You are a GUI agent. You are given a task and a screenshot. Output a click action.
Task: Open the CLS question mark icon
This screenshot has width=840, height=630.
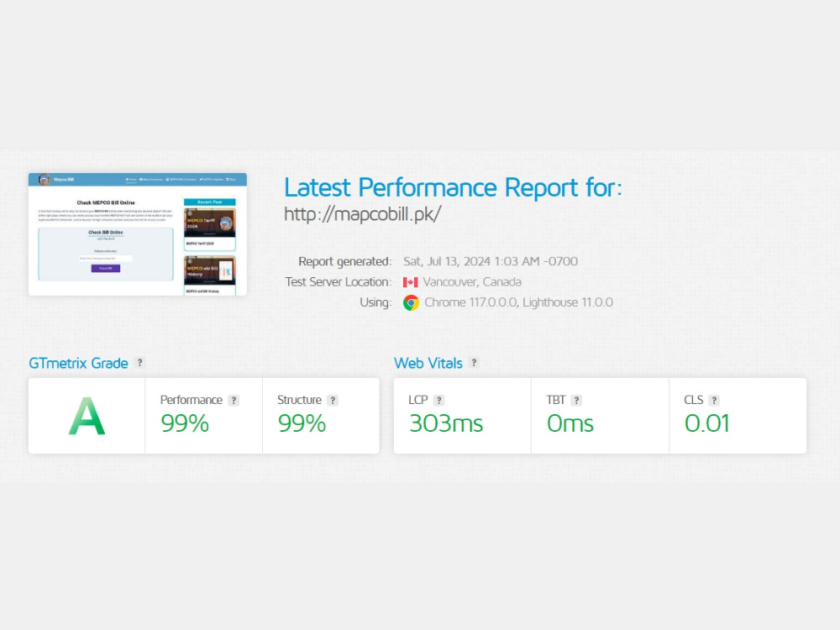713,400
